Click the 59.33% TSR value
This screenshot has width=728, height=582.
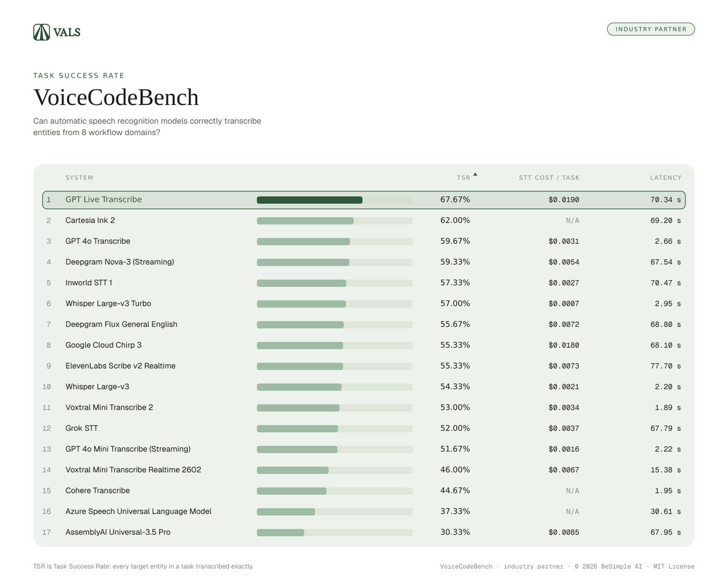[x=455, y=262]
